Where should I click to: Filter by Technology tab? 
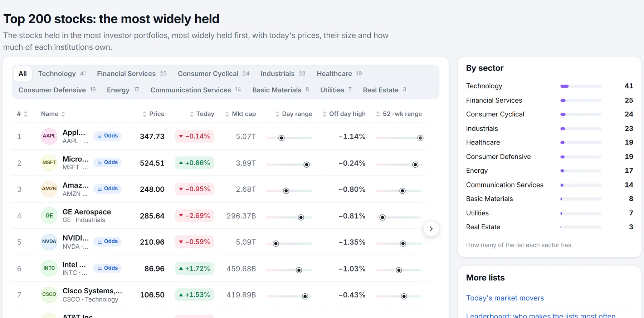pyautogui.click(x=62, y=74)
